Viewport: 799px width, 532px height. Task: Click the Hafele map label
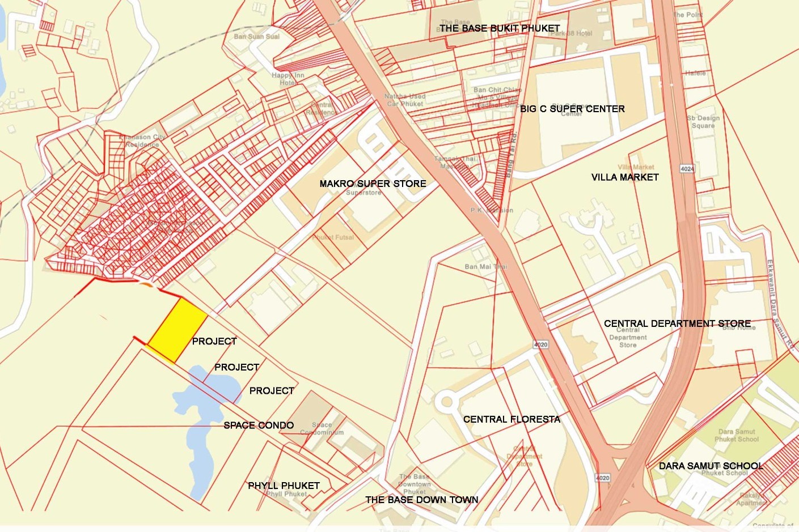pyautogui.click(x=695, y=73)
